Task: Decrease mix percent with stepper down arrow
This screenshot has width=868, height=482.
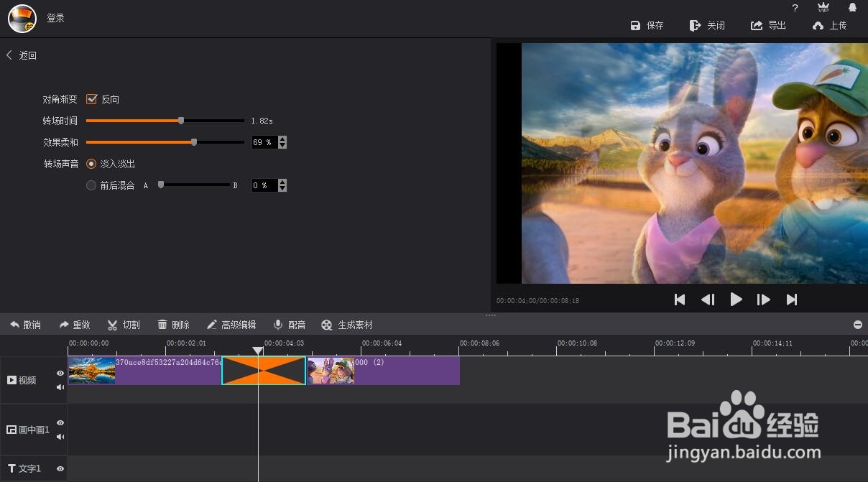Action: (x=282, y=189)
